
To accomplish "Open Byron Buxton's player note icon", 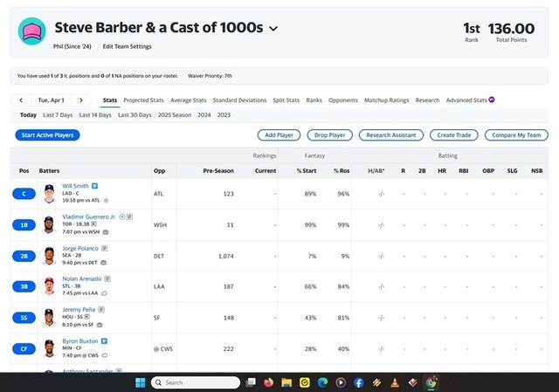I will coord(104,341).
